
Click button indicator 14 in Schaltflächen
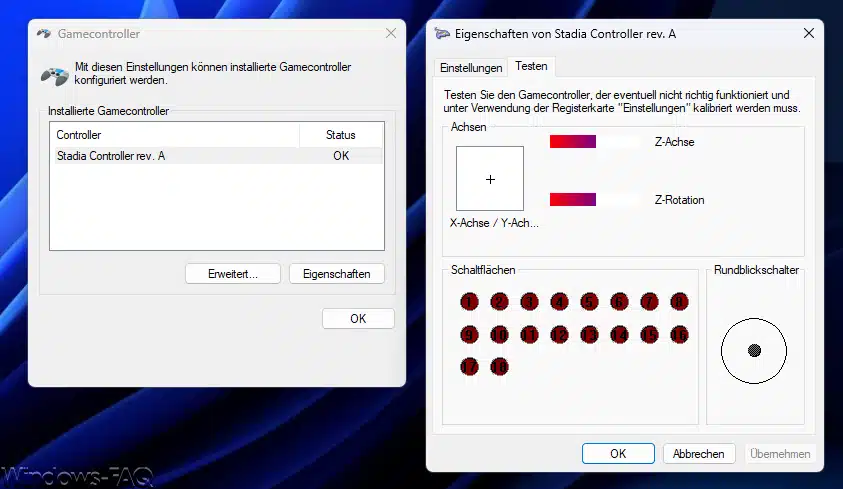point(619,335)
